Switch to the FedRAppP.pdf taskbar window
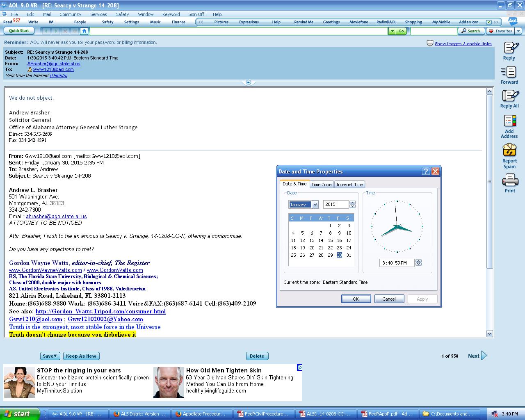525x420 pixels. [x=388, y=414]
